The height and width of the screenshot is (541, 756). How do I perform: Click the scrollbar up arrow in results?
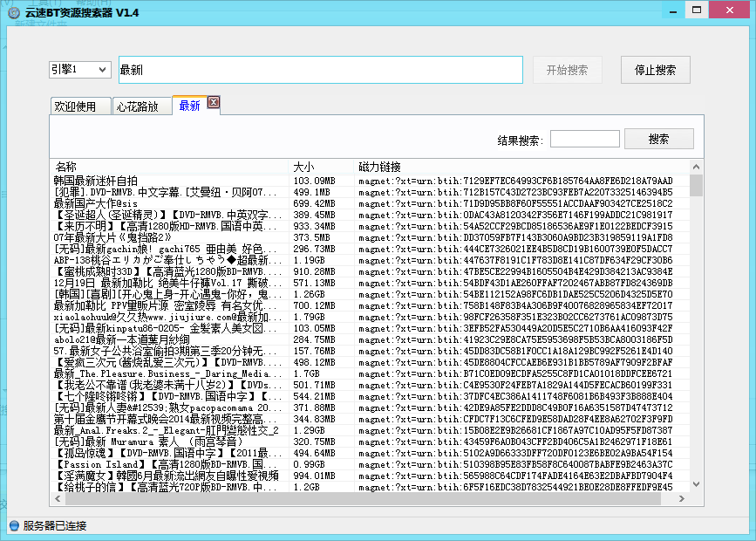(696, 167)
